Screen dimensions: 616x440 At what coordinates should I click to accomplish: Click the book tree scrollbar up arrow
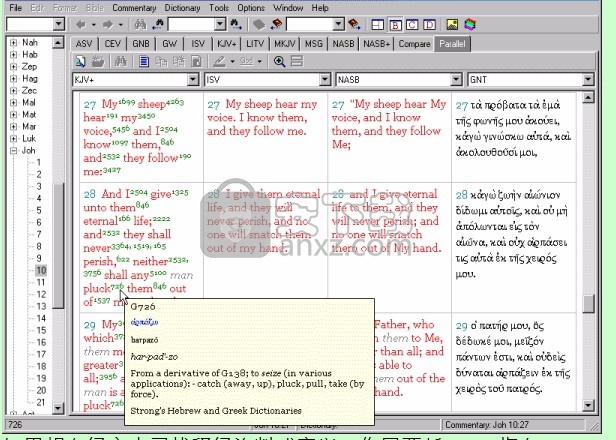click(x=58, y=42)
